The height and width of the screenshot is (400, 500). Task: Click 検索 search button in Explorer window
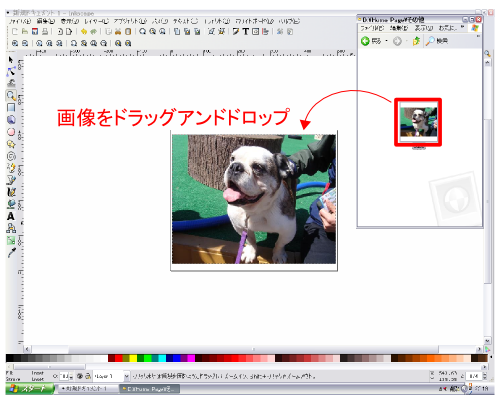[x=437, y=41]
